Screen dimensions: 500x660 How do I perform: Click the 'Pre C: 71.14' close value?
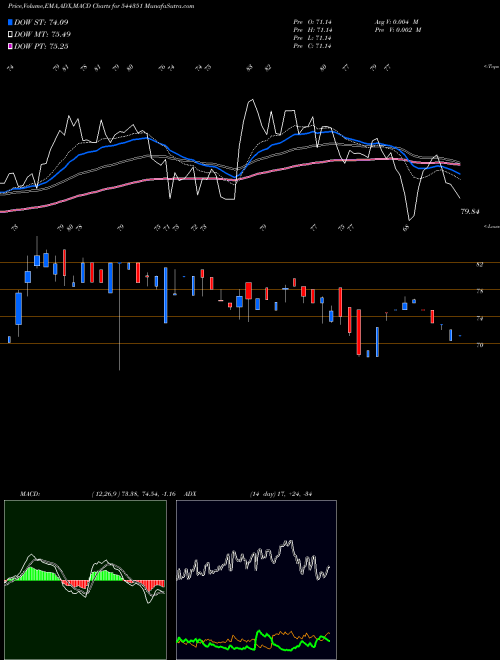coord(314,46)
